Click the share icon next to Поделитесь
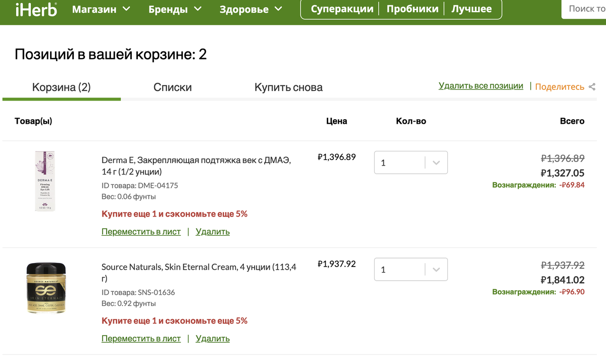The image size is (606, 364). (x=592, y=87)
